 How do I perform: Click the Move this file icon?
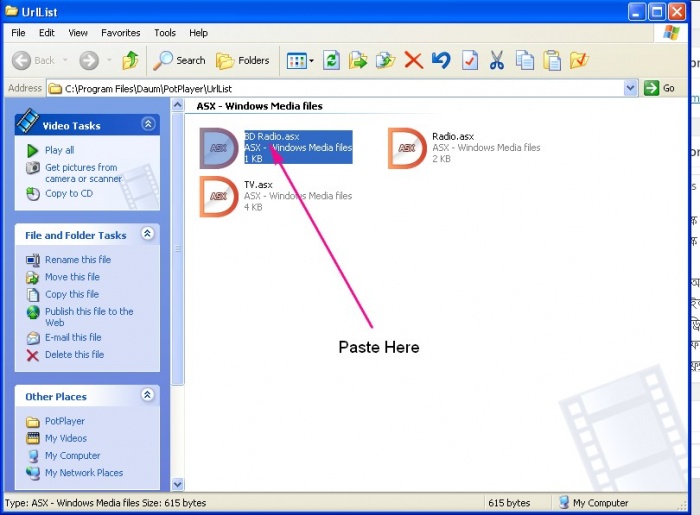32,278
